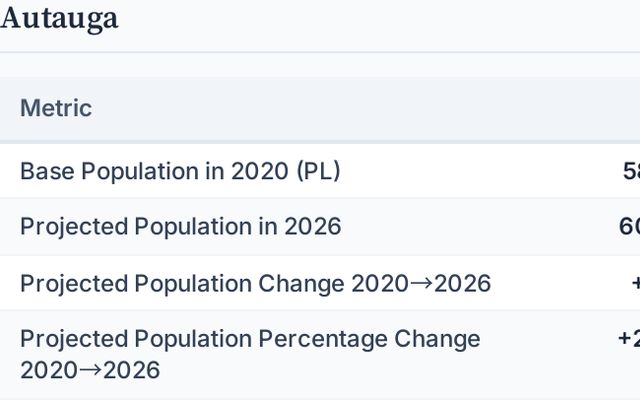Screen dimensions: 640x400
Task: Click the value beginning with 60
Action: coord(630,227)
